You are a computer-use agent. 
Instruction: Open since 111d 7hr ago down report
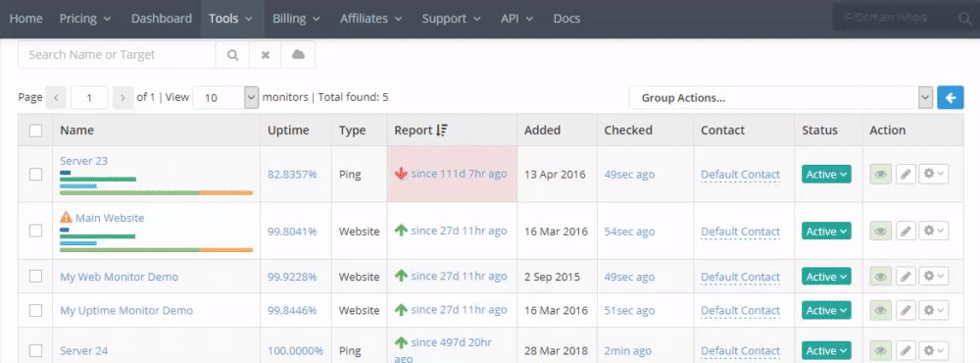(459, 174)
